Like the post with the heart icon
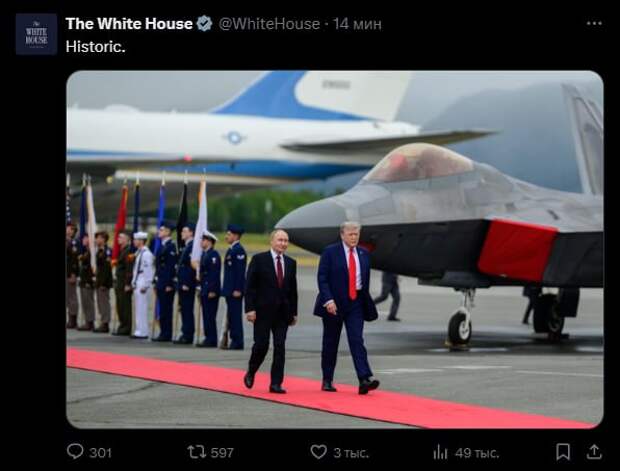 318,452
